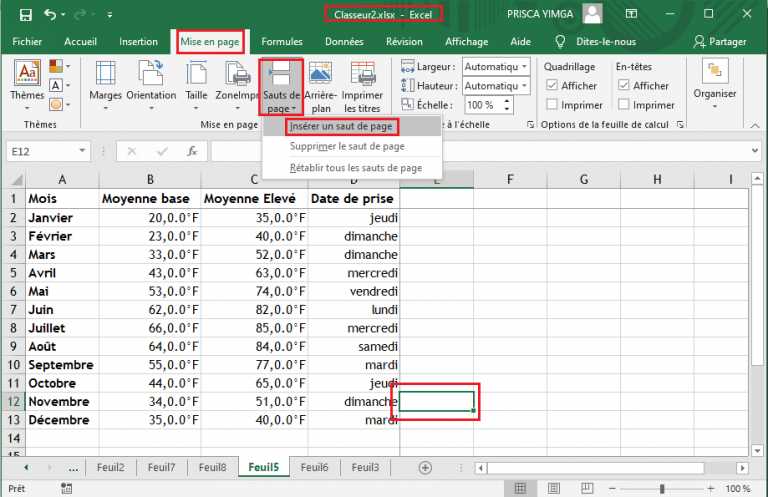Click the cancel entry X icon
The image size is (768, 497).
[x=132, y=151]
